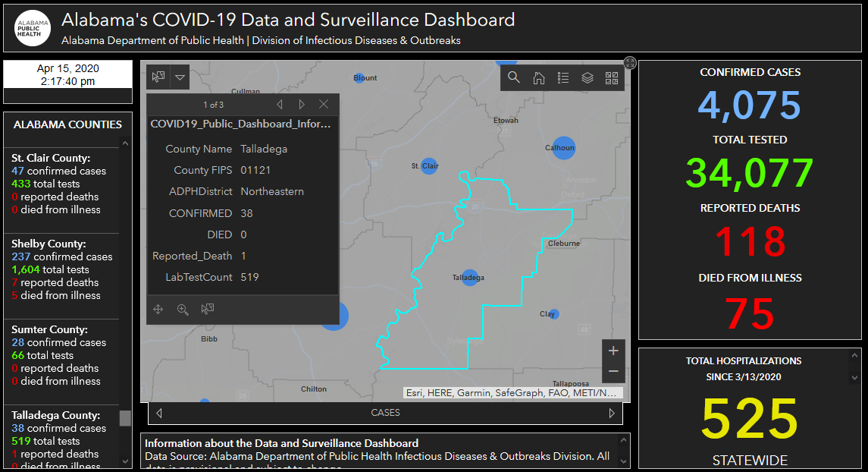Zoom in on the map
Screen dimensions: 868x472
613,351
